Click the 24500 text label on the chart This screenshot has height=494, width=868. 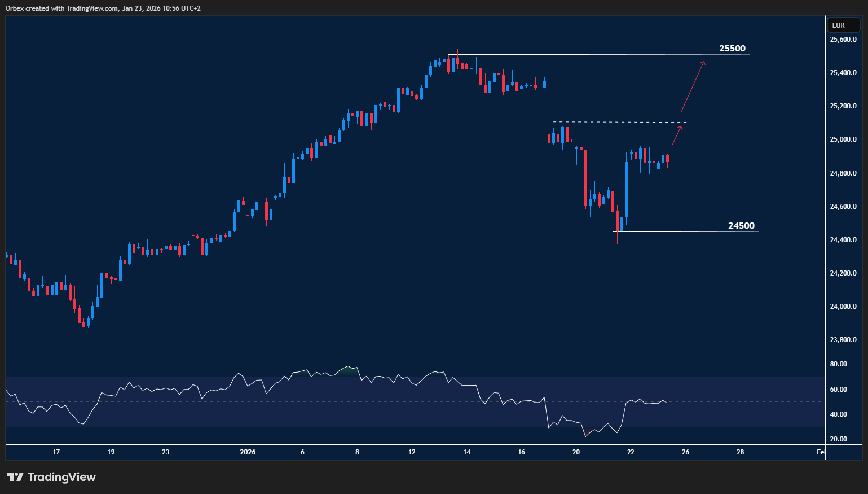pos(741,225)
